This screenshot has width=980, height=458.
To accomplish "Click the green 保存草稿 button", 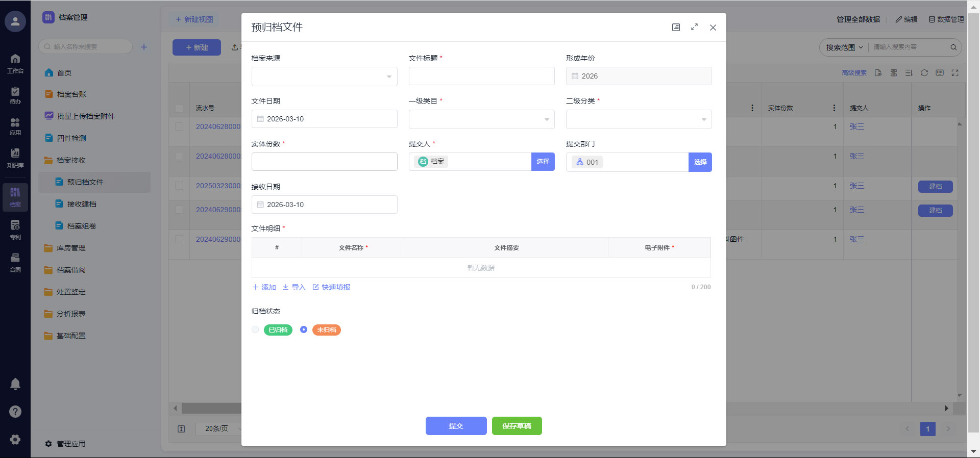I will pyautogui.click(x=517, y=426).
